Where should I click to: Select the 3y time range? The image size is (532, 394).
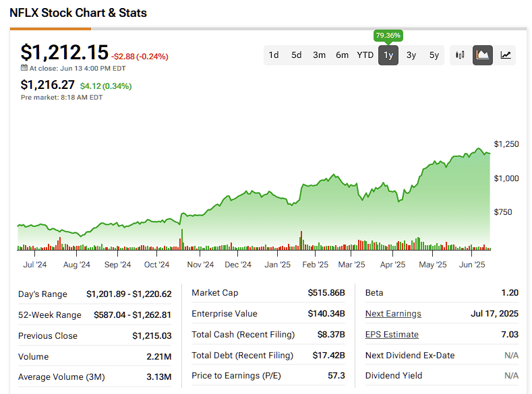click(x=411, y=55)
